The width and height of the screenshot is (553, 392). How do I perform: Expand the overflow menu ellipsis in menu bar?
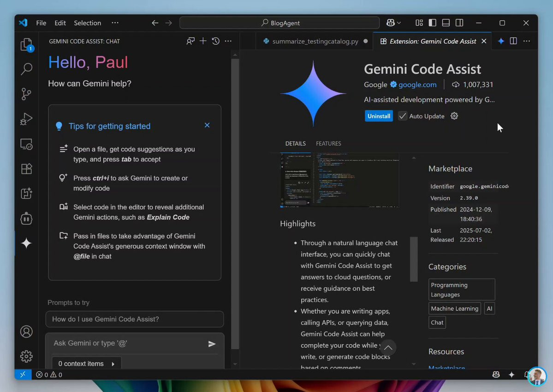click(x=115, y=23)
